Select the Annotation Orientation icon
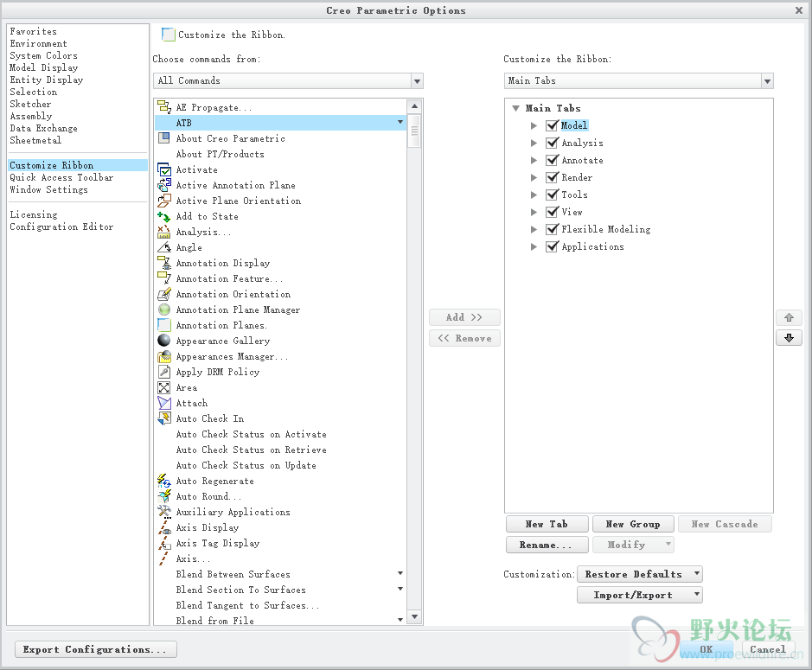 point(164,294)
